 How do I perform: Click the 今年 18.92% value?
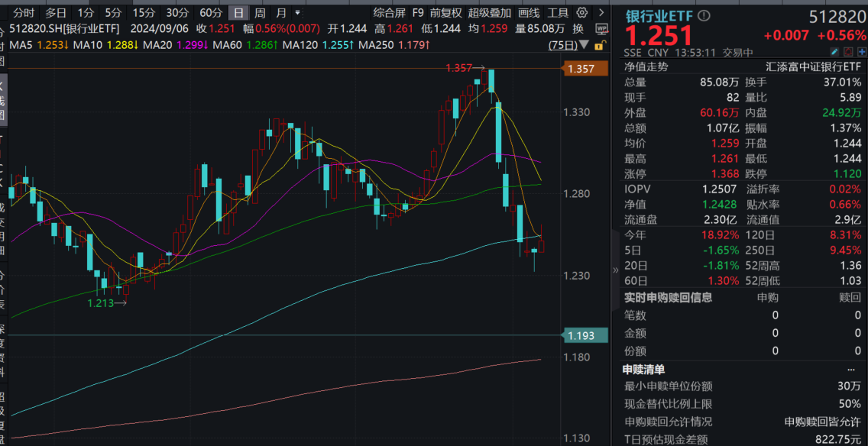tap(722, 235)
